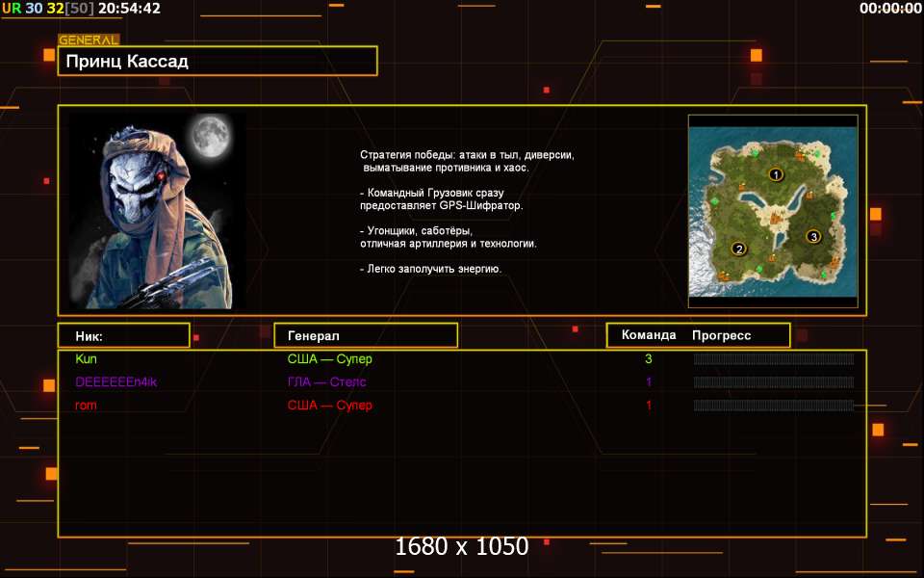Click the 'Прогресс' column header

pos(721,335)
